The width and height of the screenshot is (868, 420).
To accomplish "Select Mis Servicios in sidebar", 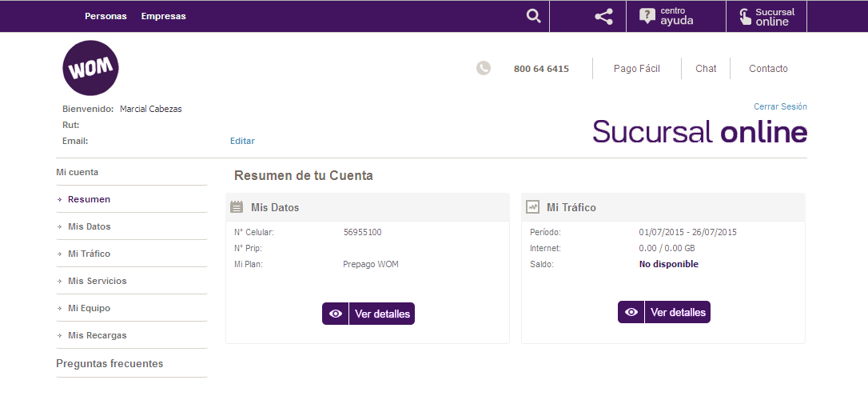I will [98, 281].
